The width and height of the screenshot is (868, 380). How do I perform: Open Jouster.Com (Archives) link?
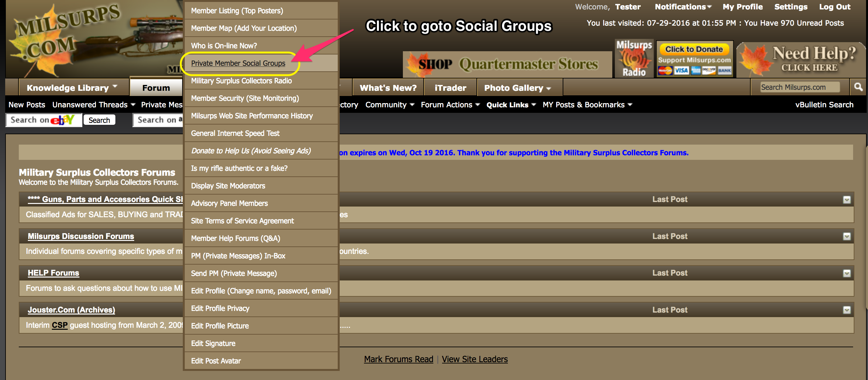[71, 310]
